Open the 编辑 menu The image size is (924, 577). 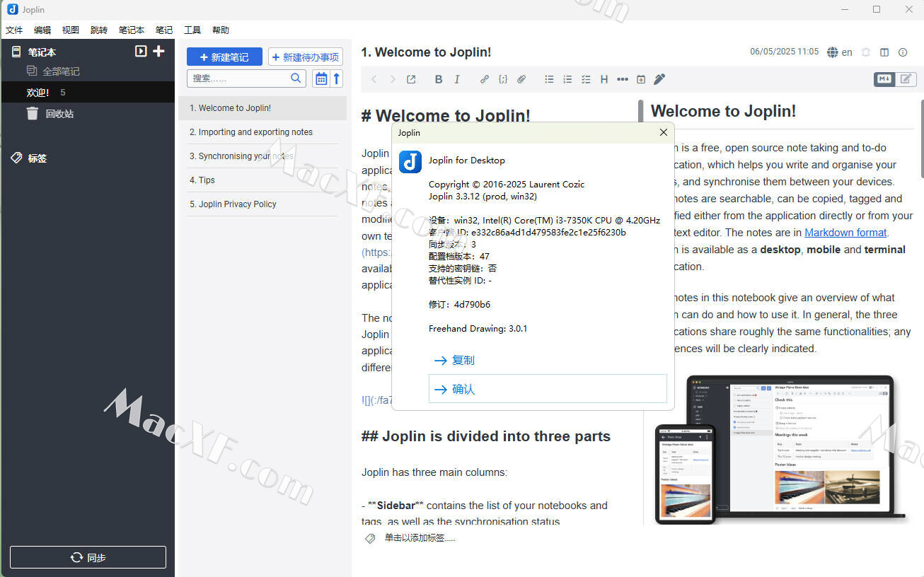pos(42,30)
